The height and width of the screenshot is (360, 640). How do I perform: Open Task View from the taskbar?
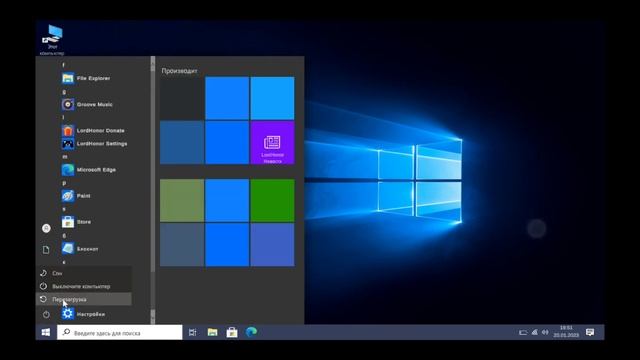(x=192, y=333)
